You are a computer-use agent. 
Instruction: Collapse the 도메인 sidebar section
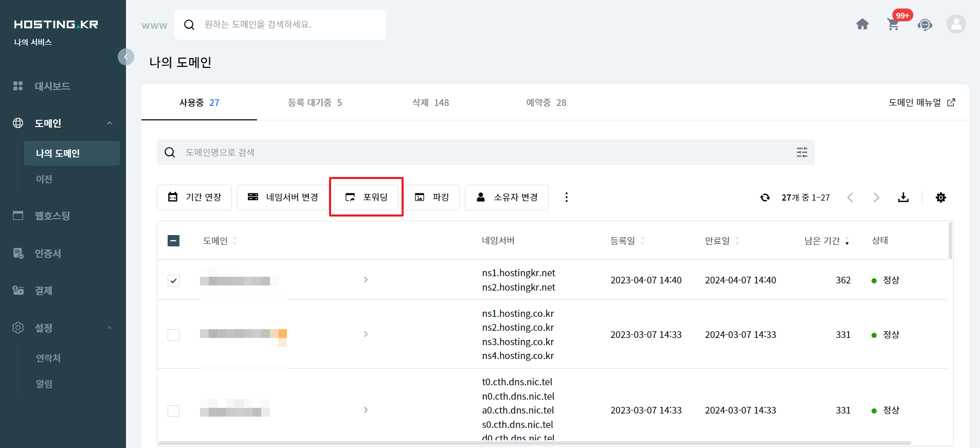coord(110,123)
